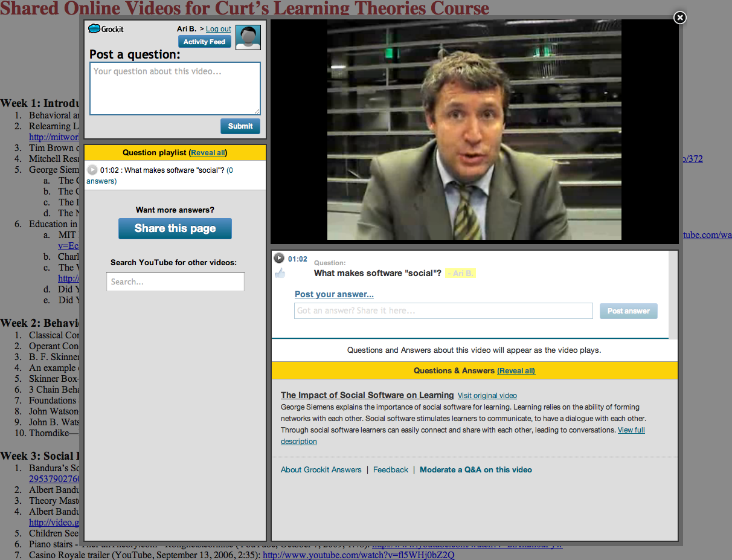Screen dimensions: 732x560
Task: Open Ari B. user avatar
Action: pyautogui.click(x=248, y=37)
